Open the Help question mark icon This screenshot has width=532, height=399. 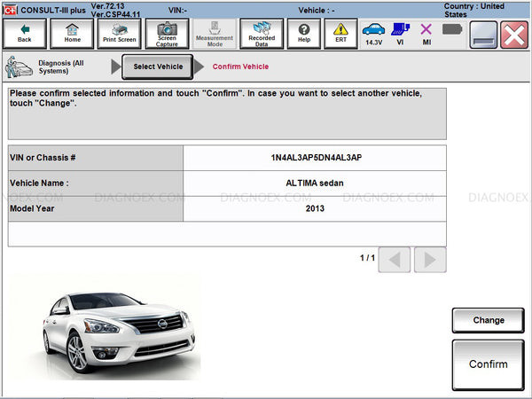(304, 34)
